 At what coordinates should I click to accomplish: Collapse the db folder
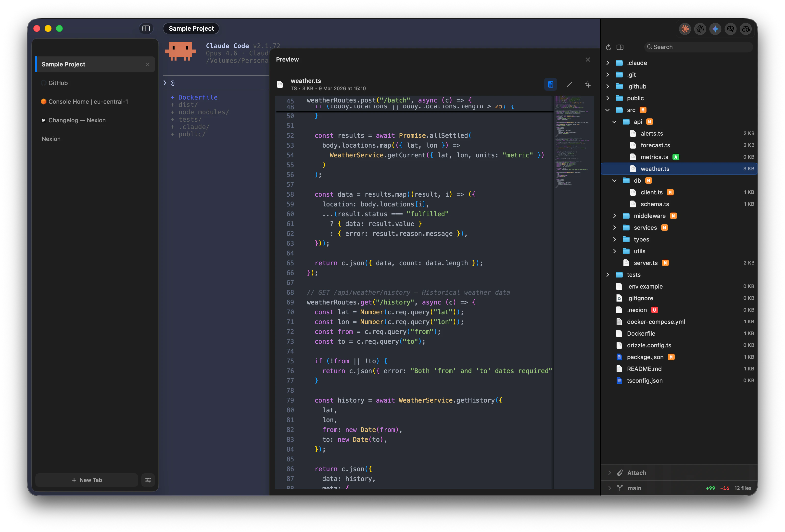pos(614,181)
